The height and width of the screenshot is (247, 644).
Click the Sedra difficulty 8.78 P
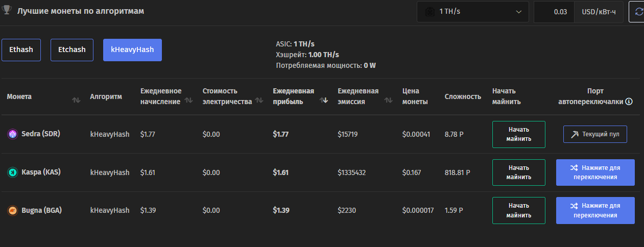coord(455,134)
